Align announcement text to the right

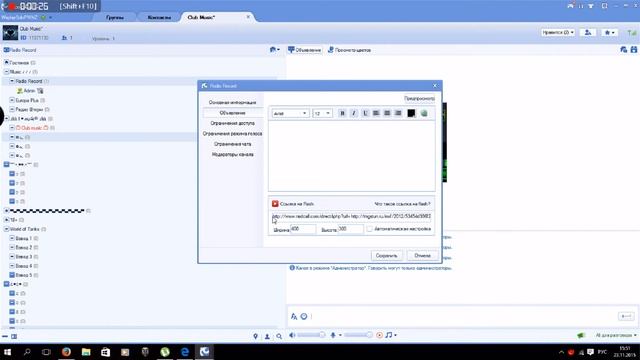398,113
